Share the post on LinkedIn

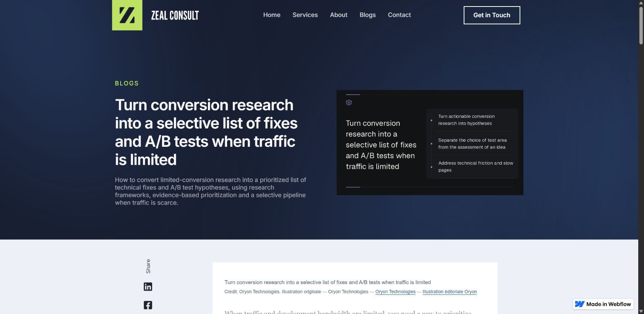point(148,287)
